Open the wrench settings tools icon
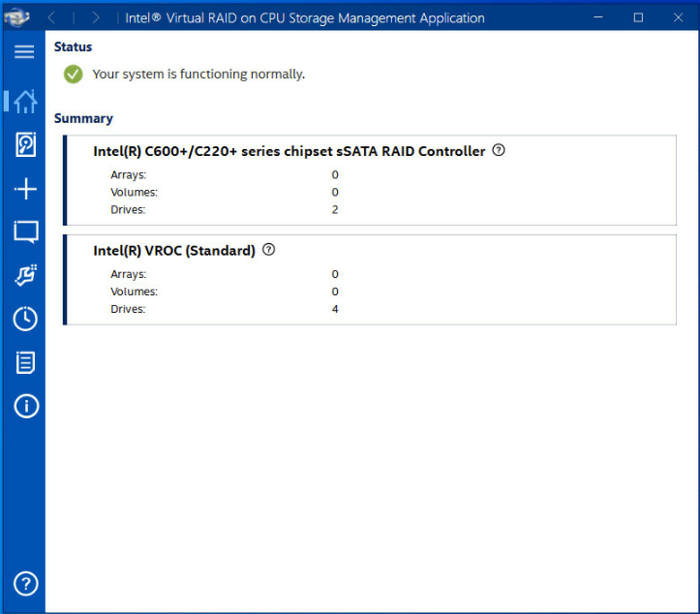Image resolution: width=700 pixels, height=614 pixels. [x=26, y=275]
